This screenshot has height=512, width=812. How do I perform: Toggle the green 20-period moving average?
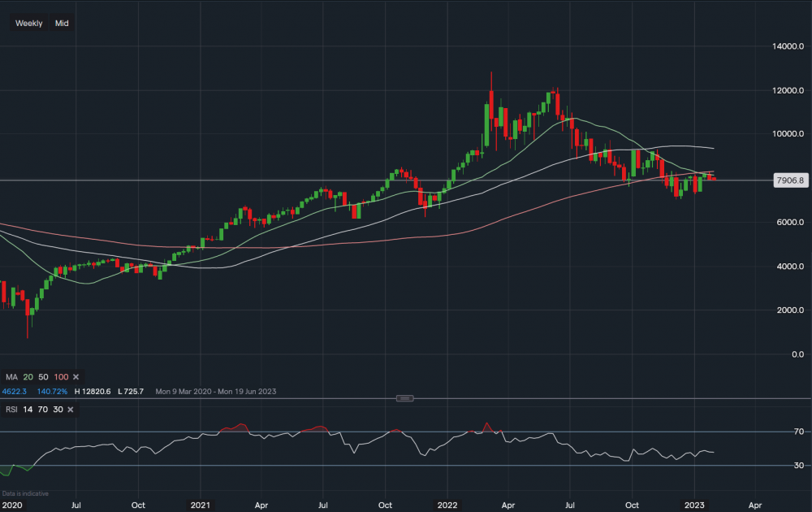pyautogui.click(x=28, y=376)
